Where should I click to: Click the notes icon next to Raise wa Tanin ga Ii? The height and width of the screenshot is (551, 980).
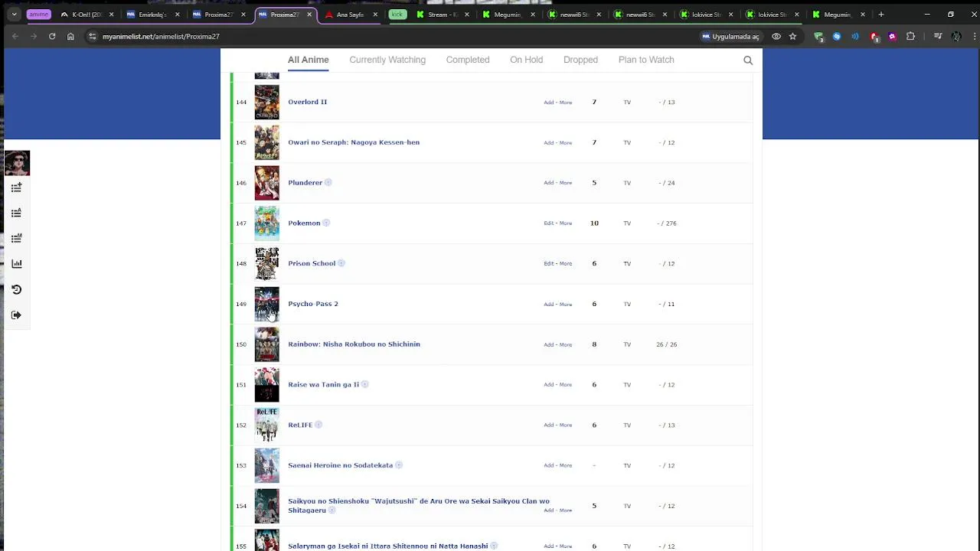click(x=364, y=384)
